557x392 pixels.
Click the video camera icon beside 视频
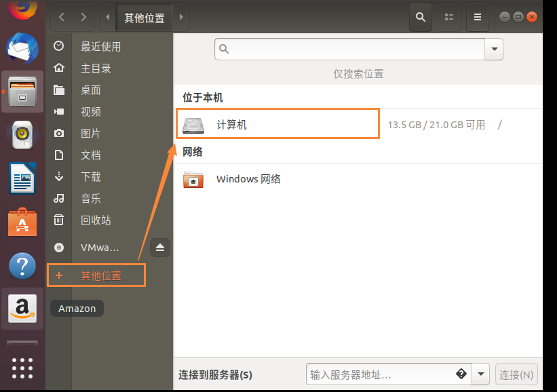pos(59,111)
